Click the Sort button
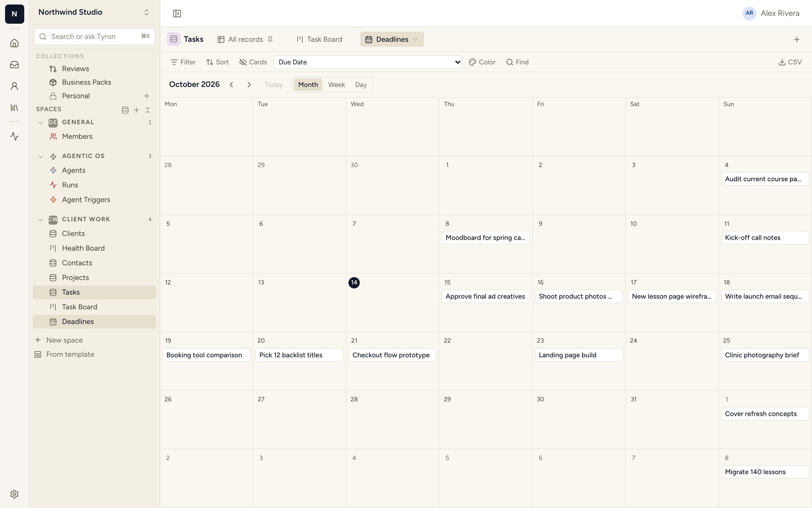The width and height of the screenshot is (812, 508). (x=217, y=62)
